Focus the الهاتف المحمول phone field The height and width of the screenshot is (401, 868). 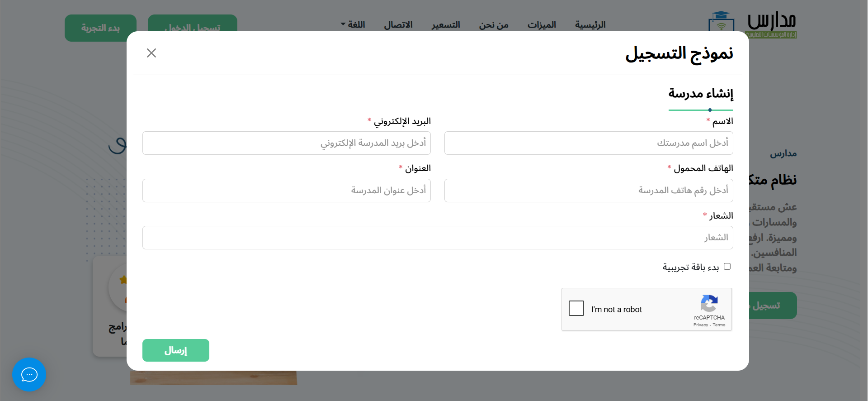click(589, 191)
